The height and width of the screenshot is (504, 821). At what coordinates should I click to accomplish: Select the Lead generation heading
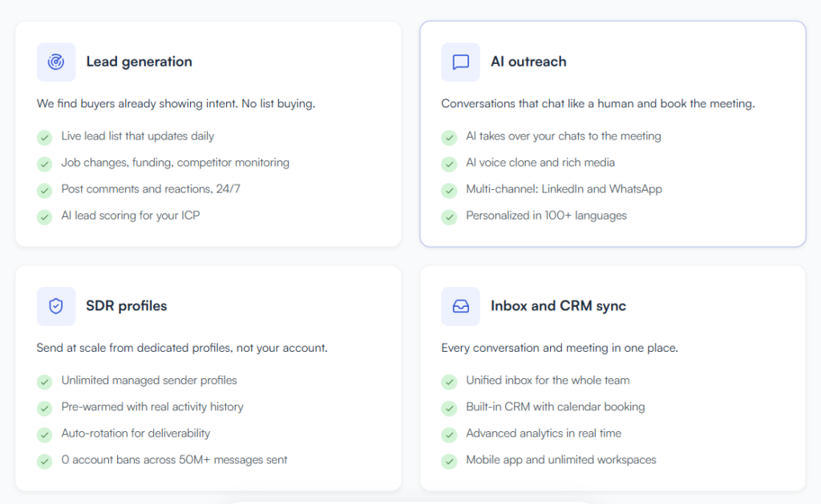140,62
